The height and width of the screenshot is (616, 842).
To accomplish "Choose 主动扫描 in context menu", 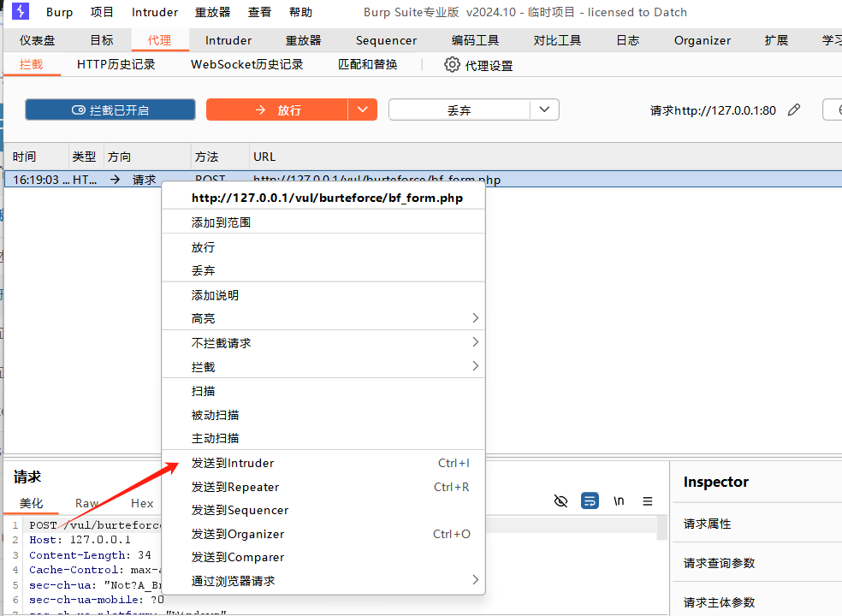I will [x=323, y=438].
